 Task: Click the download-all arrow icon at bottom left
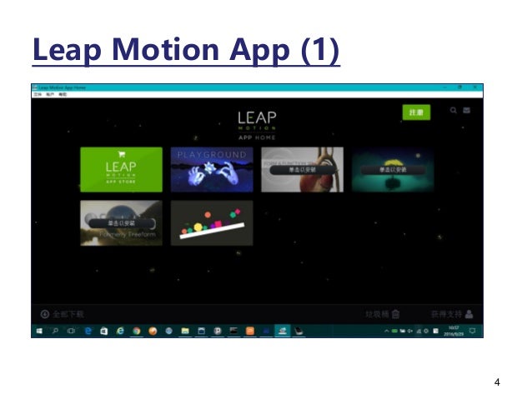(45, 314)
